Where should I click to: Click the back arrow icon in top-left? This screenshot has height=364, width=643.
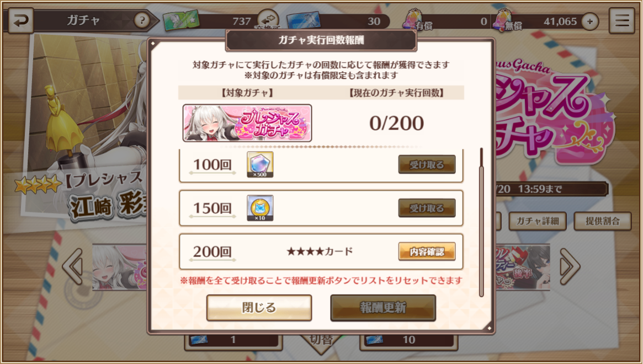click(20, 20)
